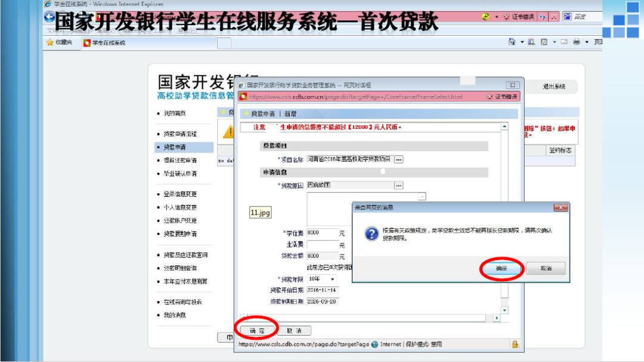Click main window 证书错误 certificate warning
The image size is (644, 362).
point(519,17)
